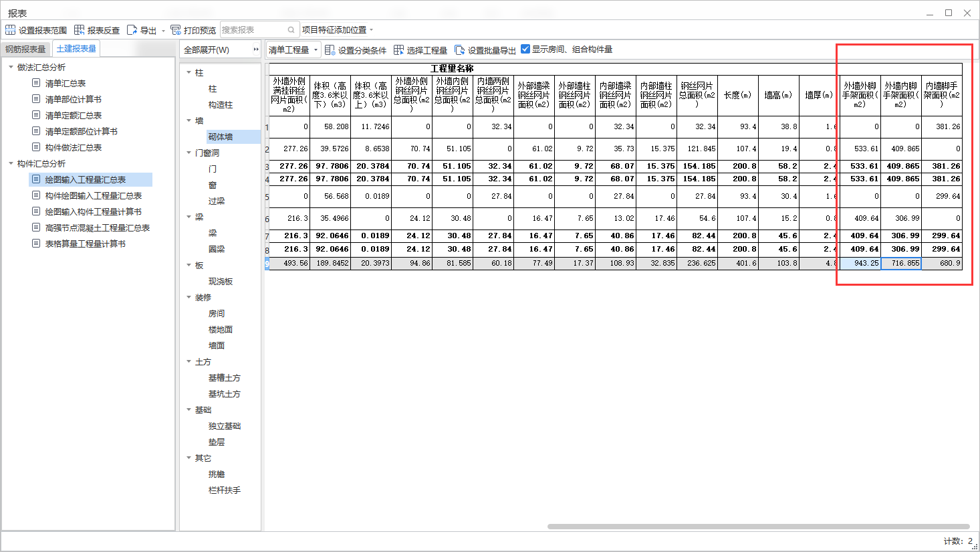The image size is (980, 552).
Task: Click 设置批量导出 button
Action: point(485,50)
